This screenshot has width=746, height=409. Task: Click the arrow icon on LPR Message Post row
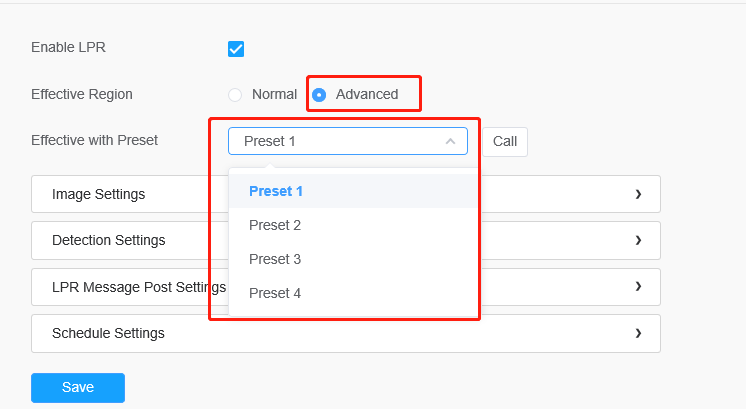pyautogui.click(x=638, y=286)
